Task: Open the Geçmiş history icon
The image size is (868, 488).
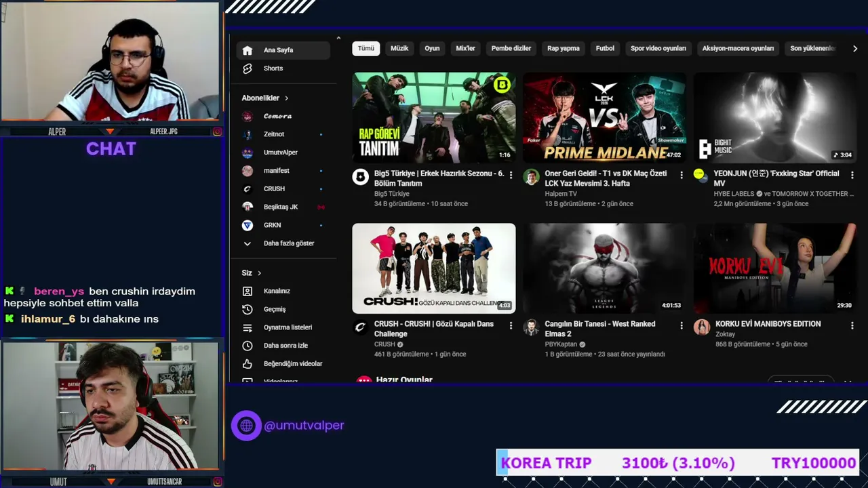Action: pos(248,309)
